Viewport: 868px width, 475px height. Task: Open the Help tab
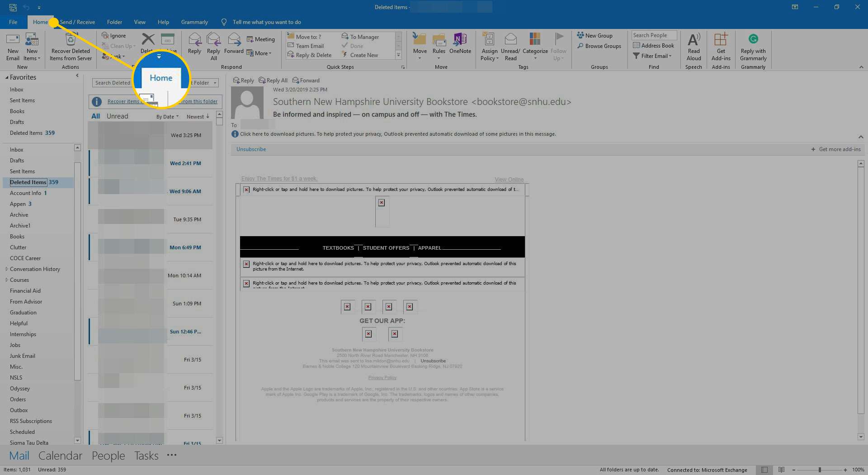pos(163,22)
